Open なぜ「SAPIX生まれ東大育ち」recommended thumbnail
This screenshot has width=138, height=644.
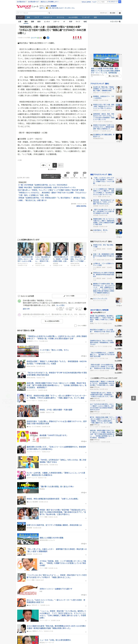point(26,249)
